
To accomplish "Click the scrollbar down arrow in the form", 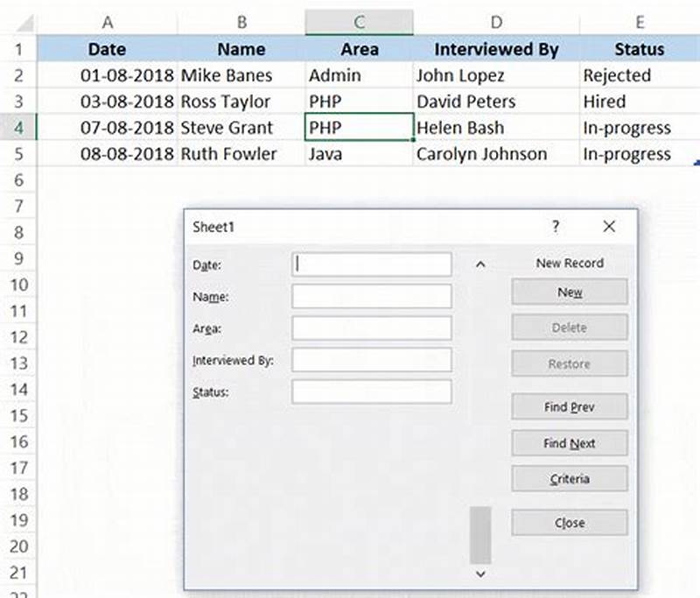I will point(479,575).
